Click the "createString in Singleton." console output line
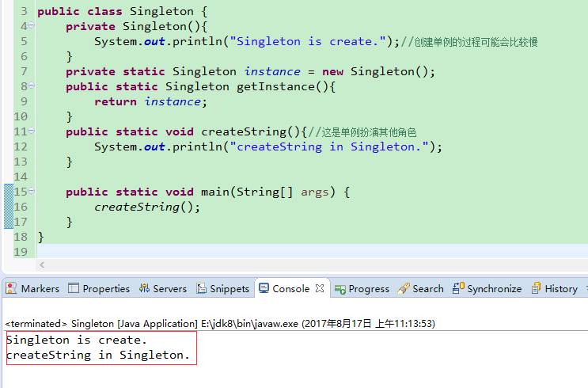 [x=98, y=355]
